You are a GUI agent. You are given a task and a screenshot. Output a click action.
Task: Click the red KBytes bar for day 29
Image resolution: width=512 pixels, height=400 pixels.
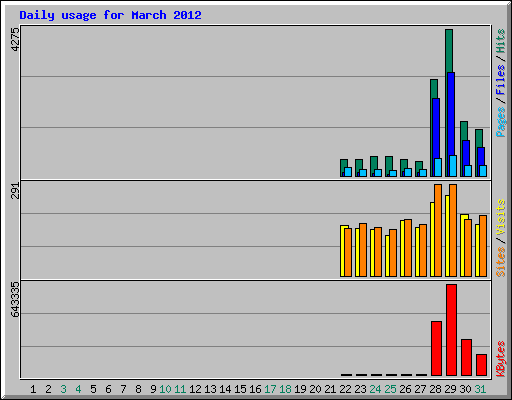pos(451,330)
